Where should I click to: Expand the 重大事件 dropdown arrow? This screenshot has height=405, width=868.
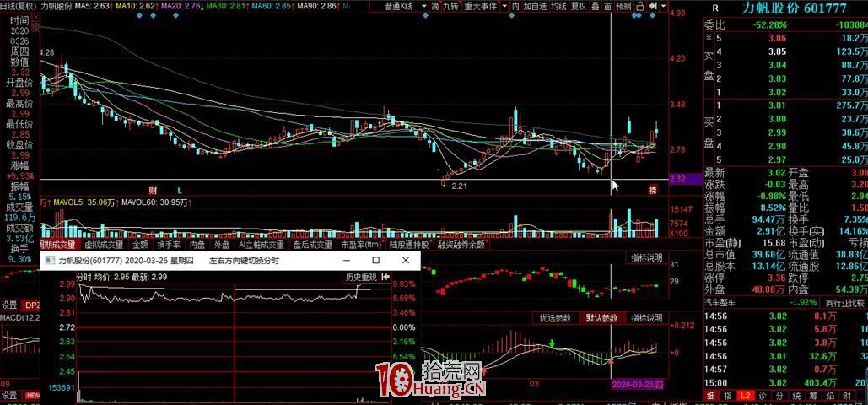click(x=504, y=6)
